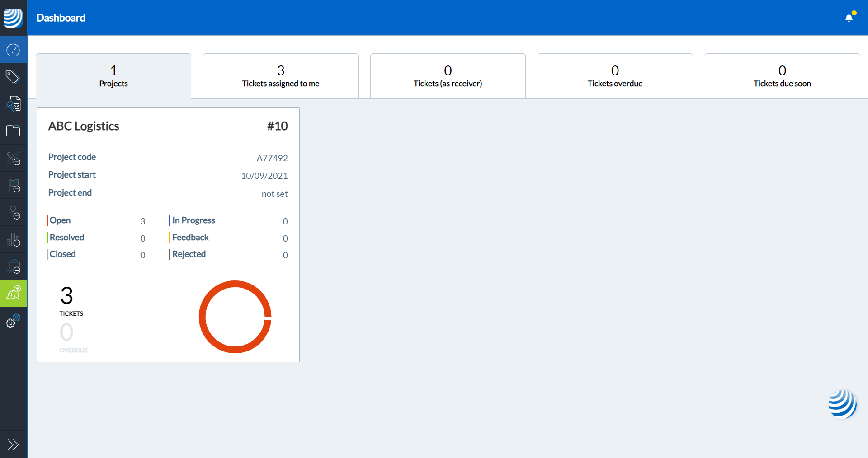Click the ruler and pencil sidebar icon
The height and width of the screenshot is (458, 868).
13,158
